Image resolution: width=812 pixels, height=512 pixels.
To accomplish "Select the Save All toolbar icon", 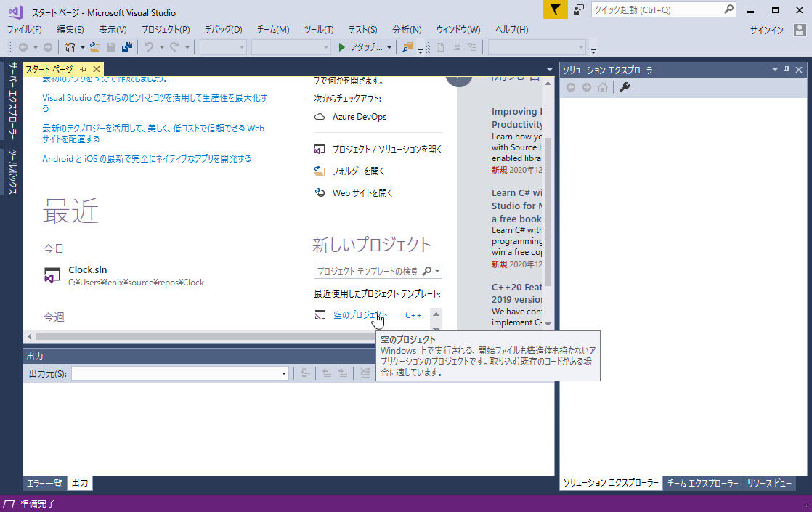I will [127, 46].
